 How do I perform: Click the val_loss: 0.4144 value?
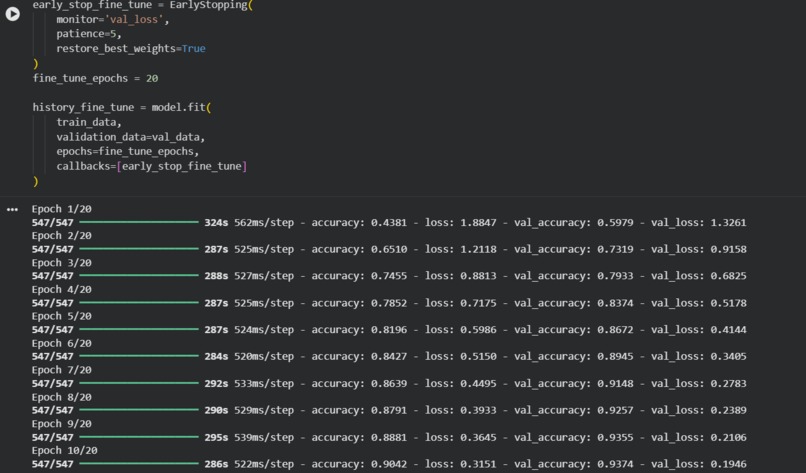tap(699, 330)
